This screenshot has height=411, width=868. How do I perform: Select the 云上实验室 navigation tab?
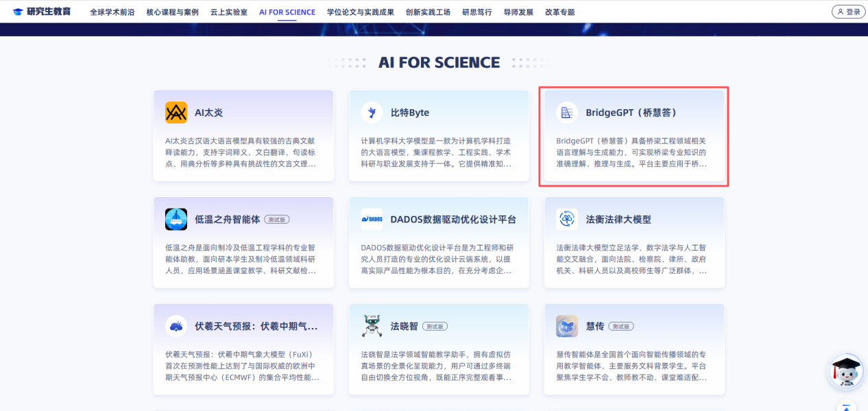pos(229,12)
